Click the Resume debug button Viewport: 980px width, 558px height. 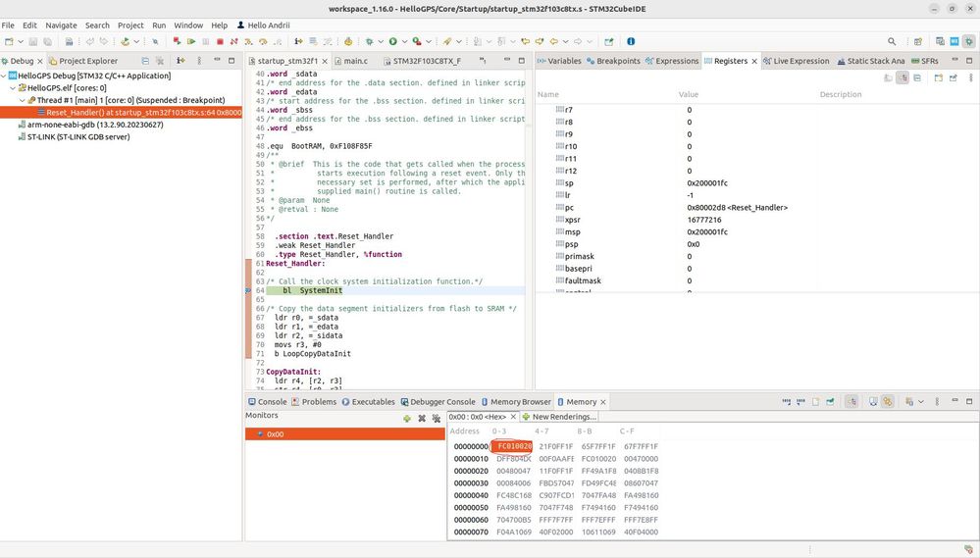pos(191,42)
